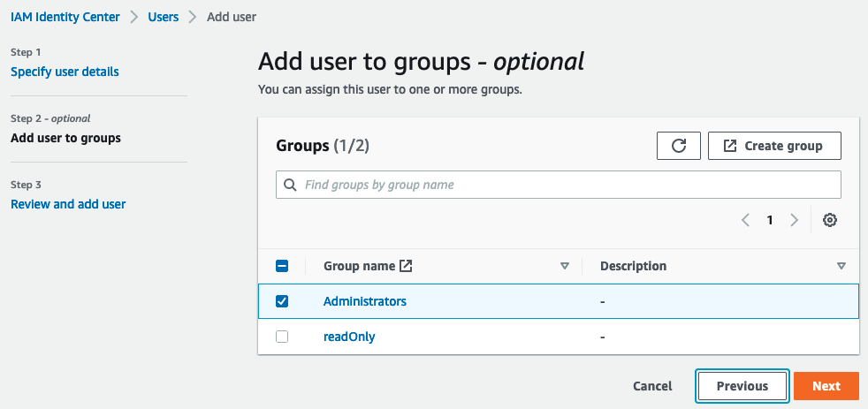This screenshot has width=868, height=409.
Task: Open the Administrators group link
Action: [x=365, y=301]
